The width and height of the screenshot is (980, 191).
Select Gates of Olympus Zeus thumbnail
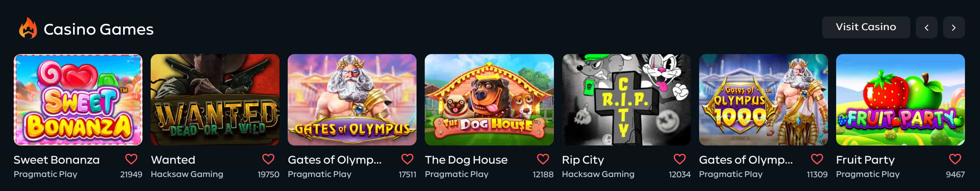click(x=352, y=100)
